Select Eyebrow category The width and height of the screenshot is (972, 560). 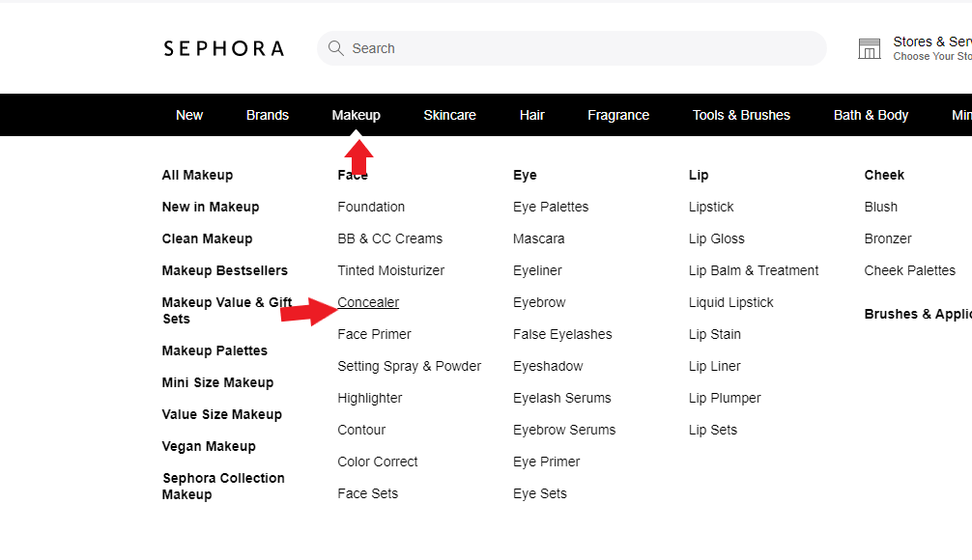[x=539, y=302]
